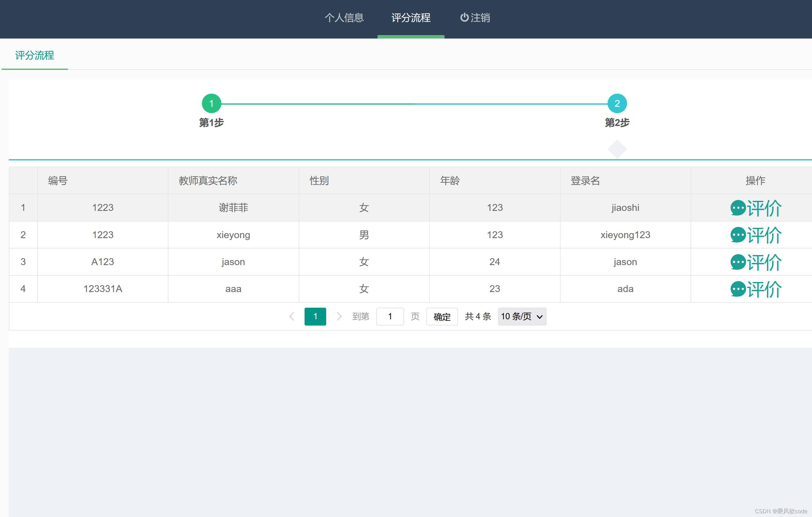Switch to the 个人信息 tab
The width and height of the screenshot is (812, 517).
[344, 18]
